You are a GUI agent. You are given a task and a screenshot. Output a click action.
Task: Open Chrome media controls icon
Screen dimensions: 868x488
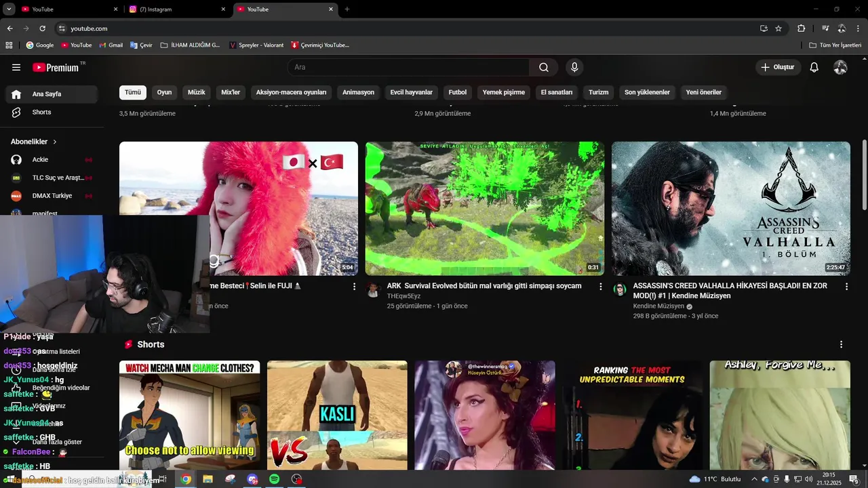pyautogui.click(x=825, y=28)
